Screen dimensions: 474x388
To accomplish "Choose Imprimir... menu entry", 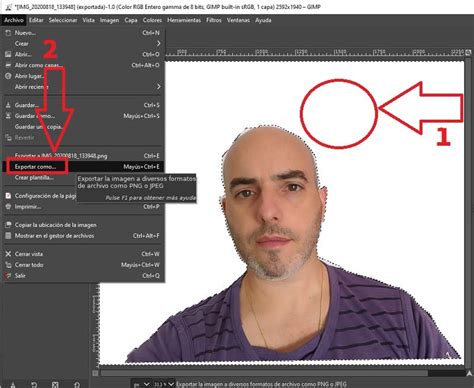I will (83, 207).
